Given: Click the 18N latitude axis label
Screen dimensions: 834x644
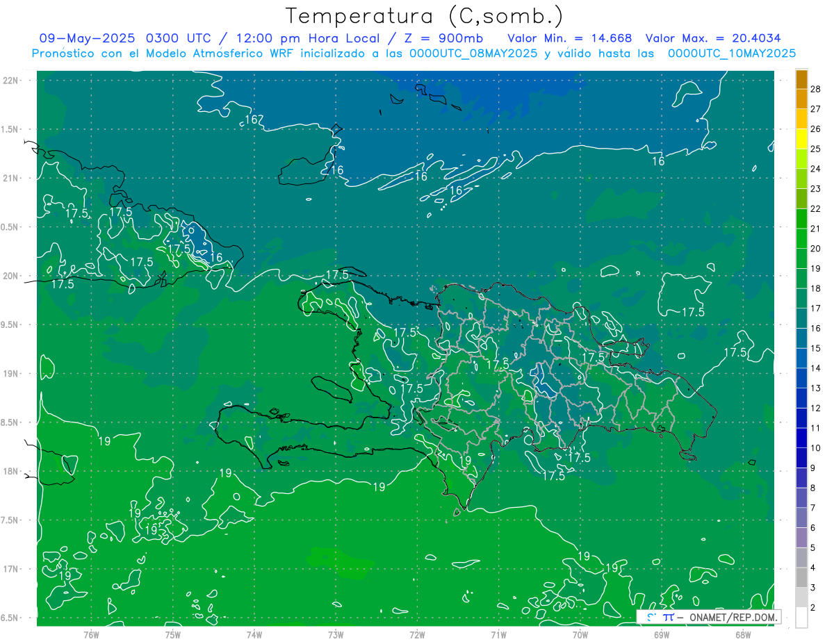Looking at the screenshot, I should point(11,471).
